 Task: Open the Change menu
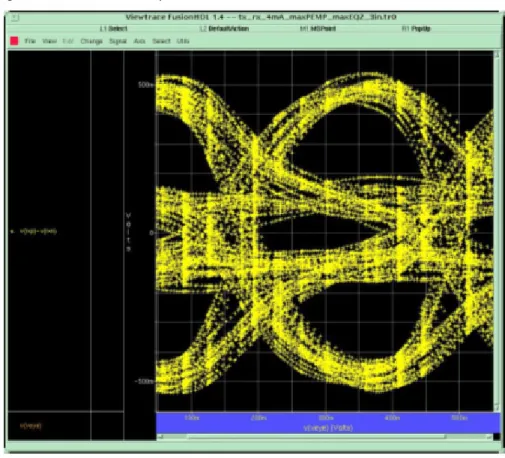tap(91, 41)
